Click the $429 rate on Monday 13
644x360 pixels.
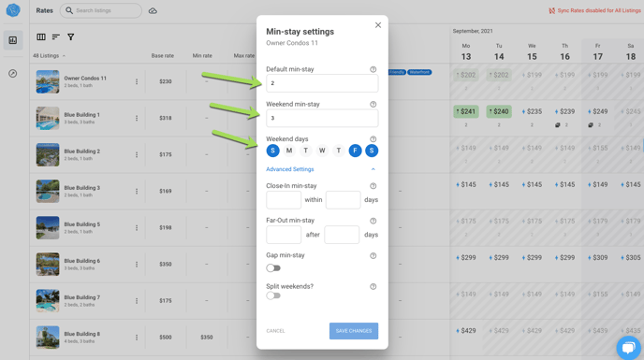tap(466, 331)
